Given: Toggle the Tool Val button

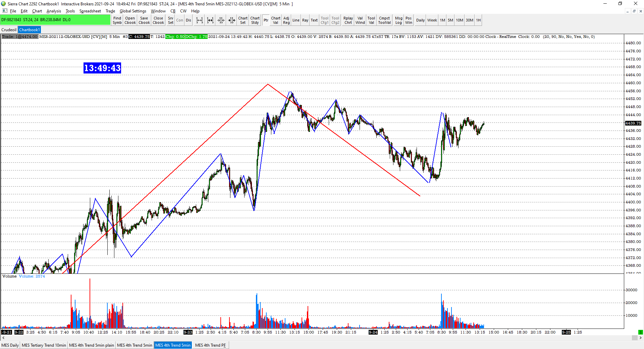Looking at the screenshot, I should 371,20.
